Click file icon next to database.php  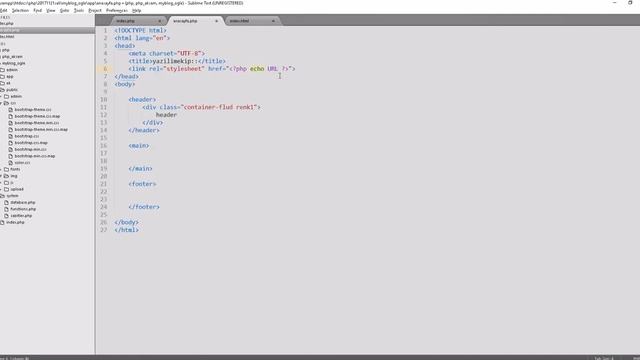(7, 202)
